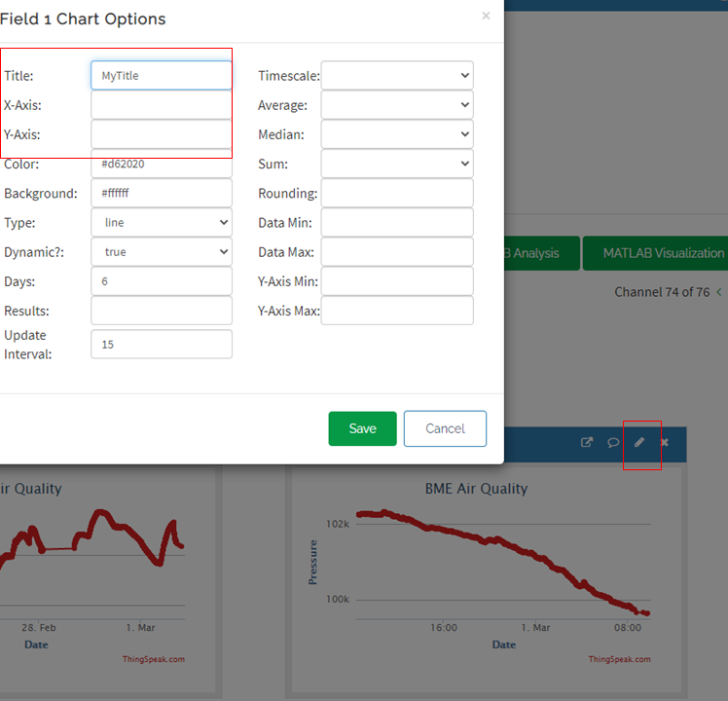This screenshot has width=728, height=701.
Task: Save the chart options
Action: point(362,428)
